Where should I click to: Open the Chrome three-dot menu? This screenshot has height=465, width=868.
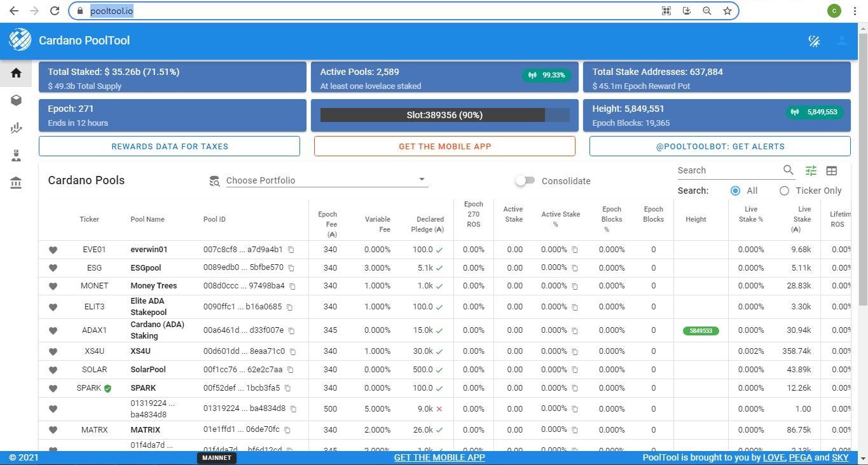[855, 11]
